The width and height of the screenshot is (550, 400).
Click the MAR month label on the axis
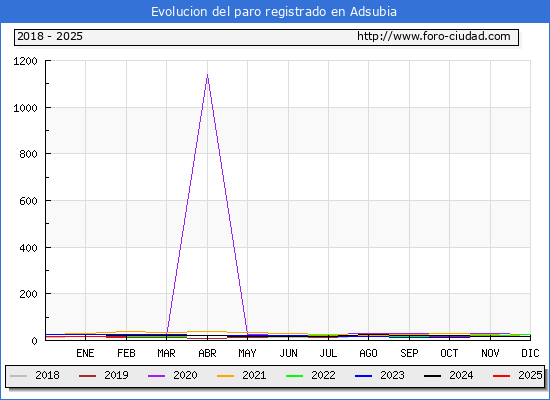pos(166,353)
